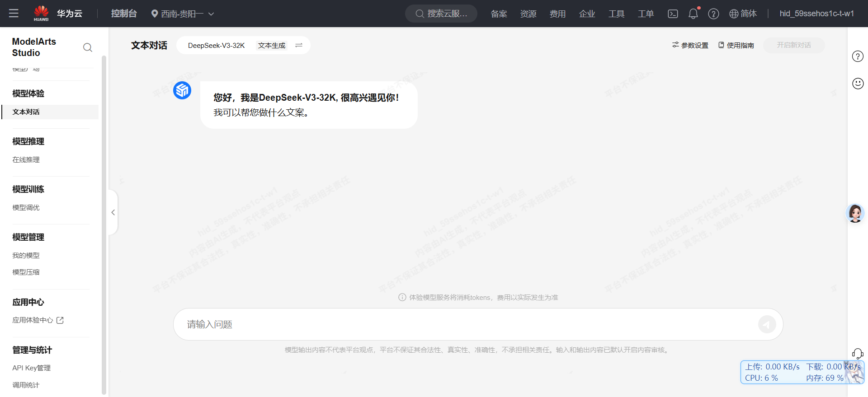The width and height of the screenshot is (868, 397).
Task: Open the 控制台 console link
Action: [124, 14]
